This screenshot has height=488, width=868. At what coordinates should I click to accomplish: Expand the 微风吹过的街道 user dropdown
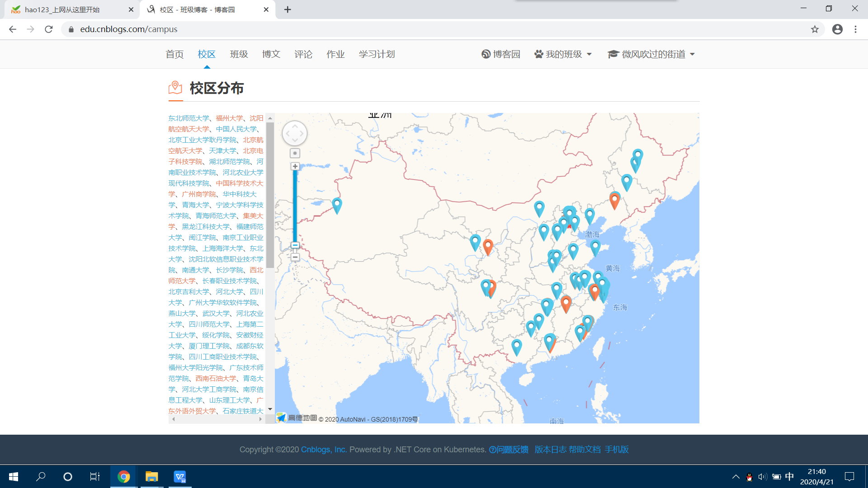pos(651,54)
